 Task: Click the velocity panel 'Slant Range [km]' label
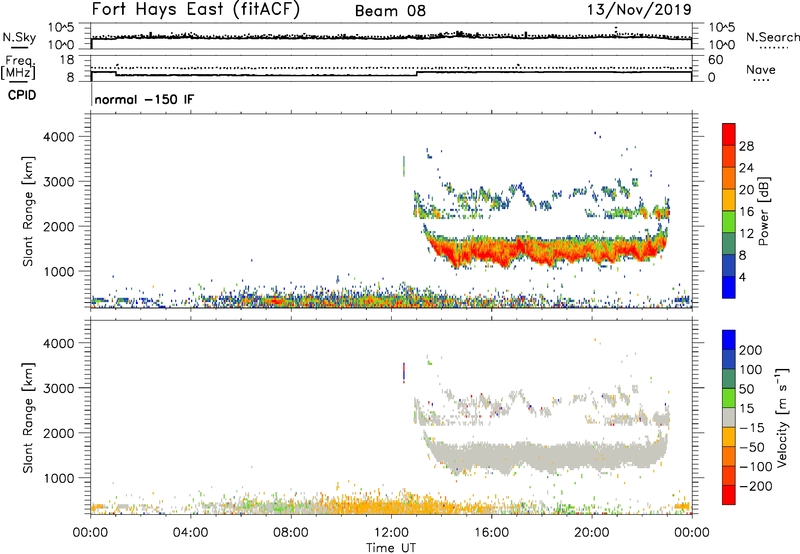28,418
